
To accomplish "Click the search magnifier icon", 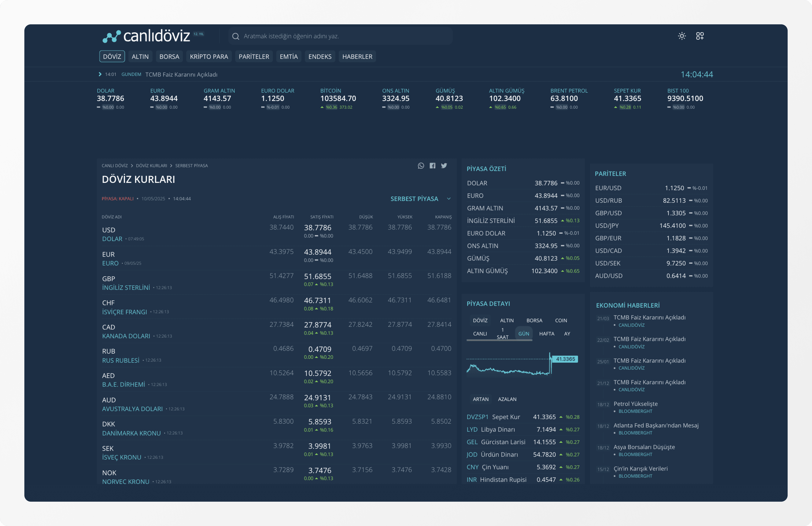I will coord(235,36).
